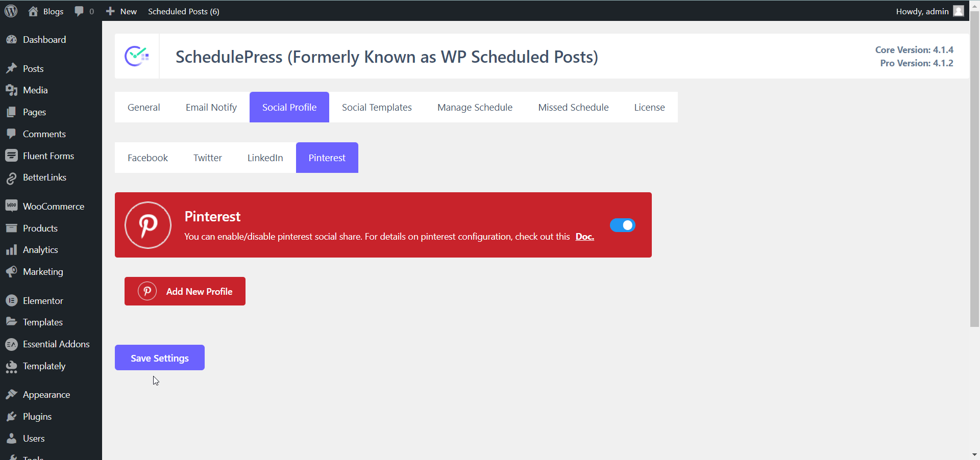
Task: Click the page vertical scrollbar thumb
Action: point(974,168)
